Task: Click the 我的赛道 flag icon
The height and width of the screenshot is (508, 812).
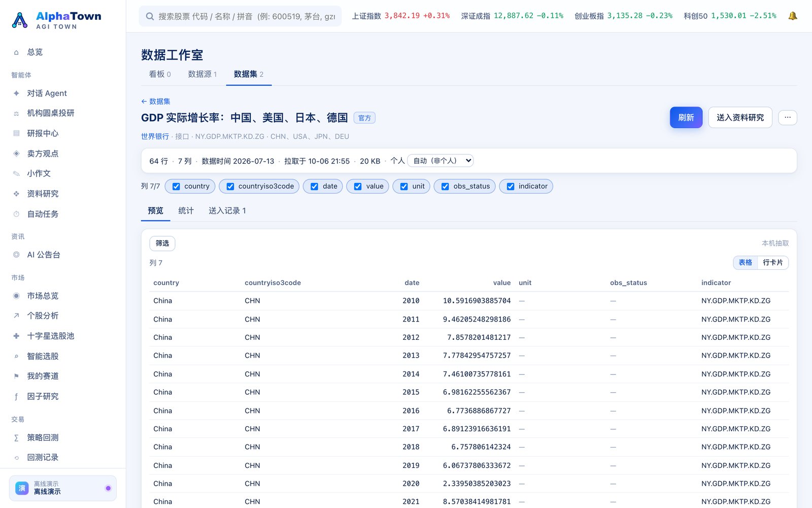Action: (16, 376)
